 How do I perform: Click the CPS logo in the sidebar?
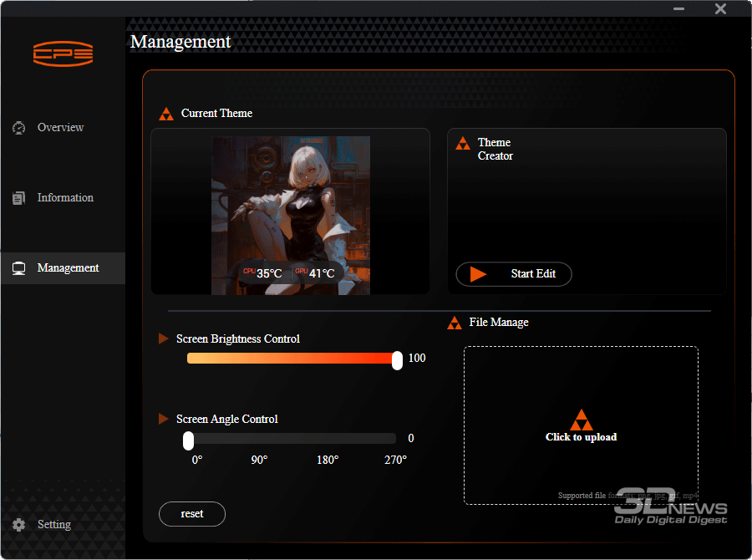pyautogui.click(x=63, y=53)
